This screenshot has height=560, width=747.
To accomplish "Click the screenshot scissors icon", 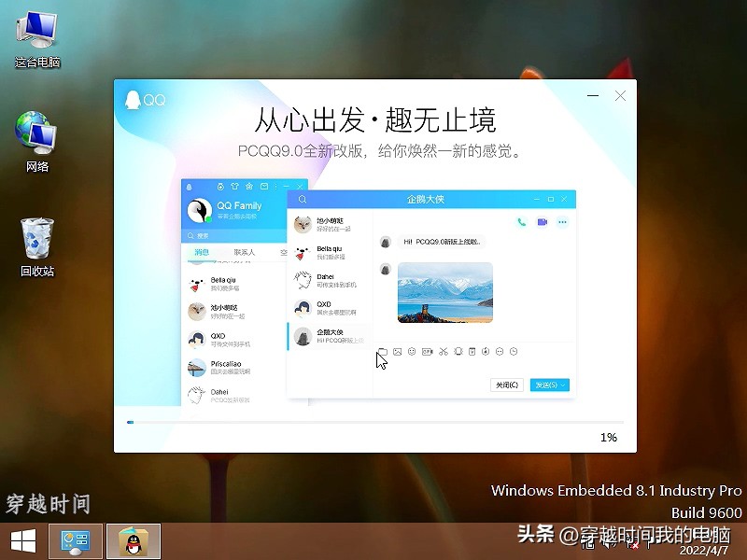I will click(x=442, y=352).
